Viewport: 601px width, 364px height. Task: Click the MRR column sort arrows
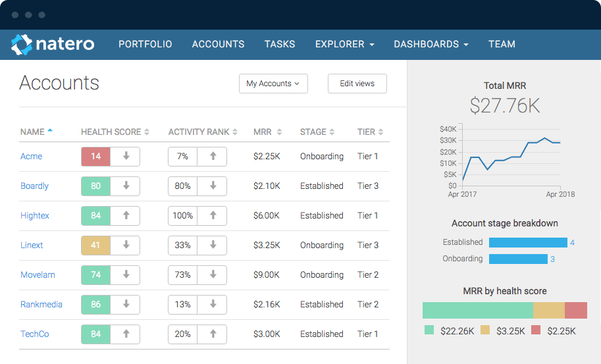click(279, 132)
